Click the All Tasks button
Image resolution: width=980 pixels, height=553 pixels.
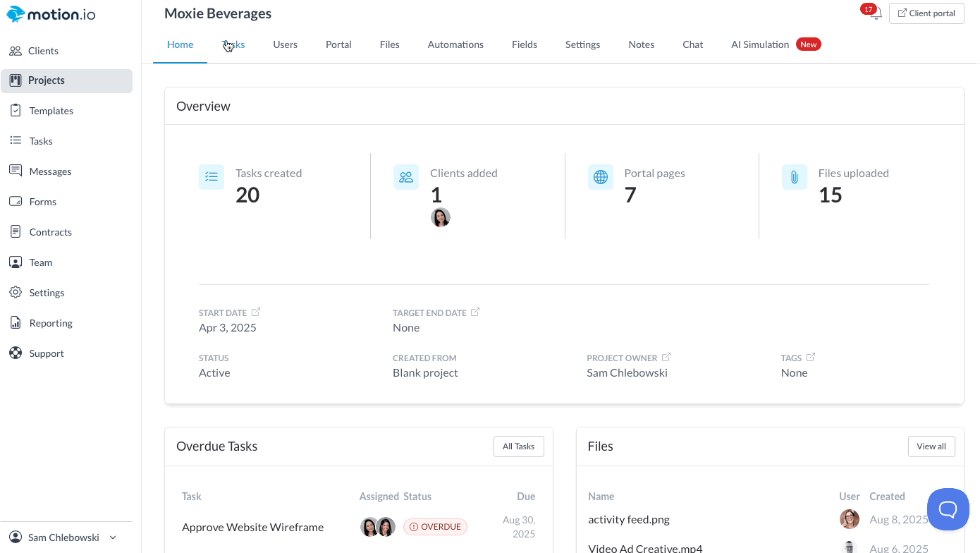tap(519, 446)
